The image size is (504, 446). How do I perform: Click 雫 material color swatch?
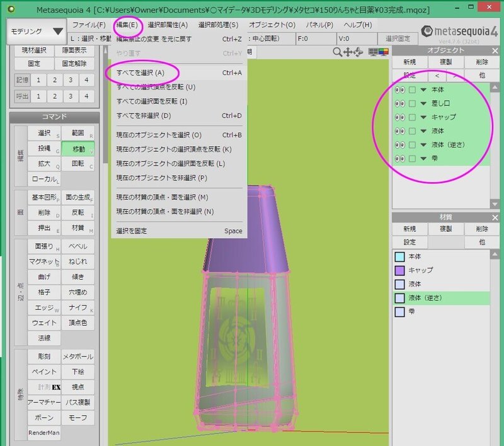coord(399,312)
